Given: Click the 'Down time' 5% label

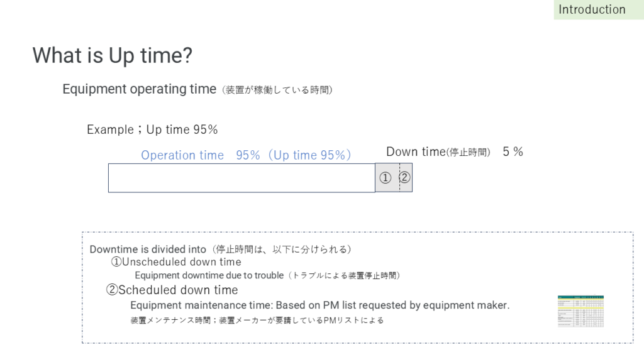Looking at the screenshot, I should tap(455, 152).
